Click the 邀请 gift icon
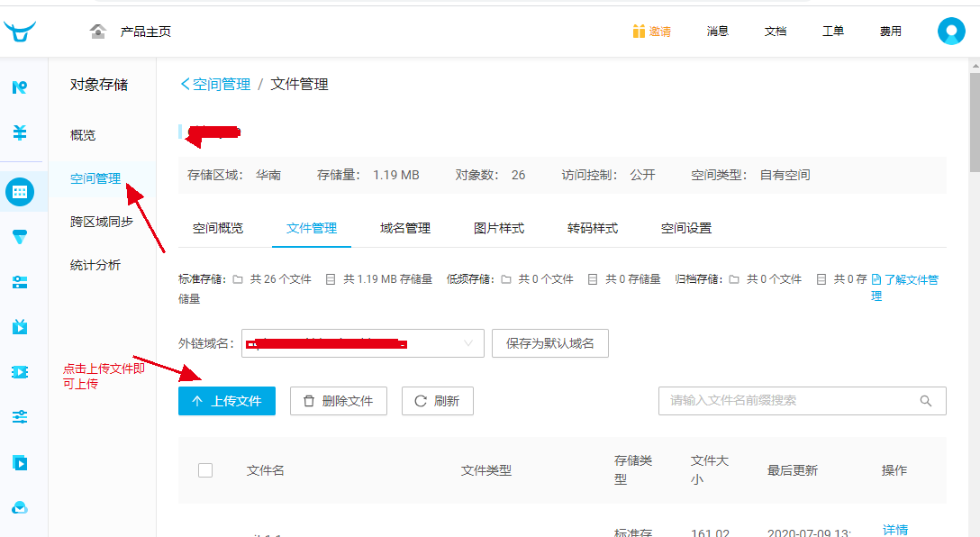The width and height of the screenshot is (980, 537). [x=638, y=32]
